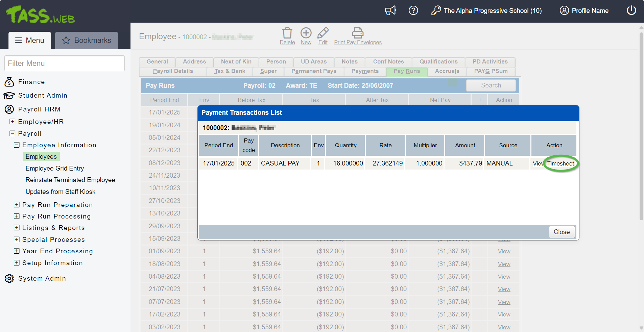Collapse the Payroll tree node

point(13,133)
